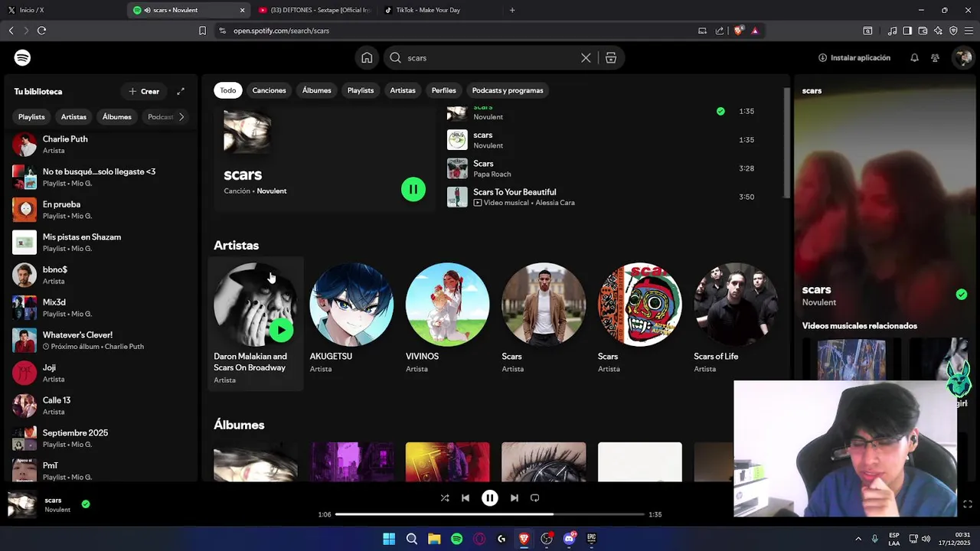
Task: Open the Crear menu in the library
Action: pyautogui.click(x=144, y=91)
